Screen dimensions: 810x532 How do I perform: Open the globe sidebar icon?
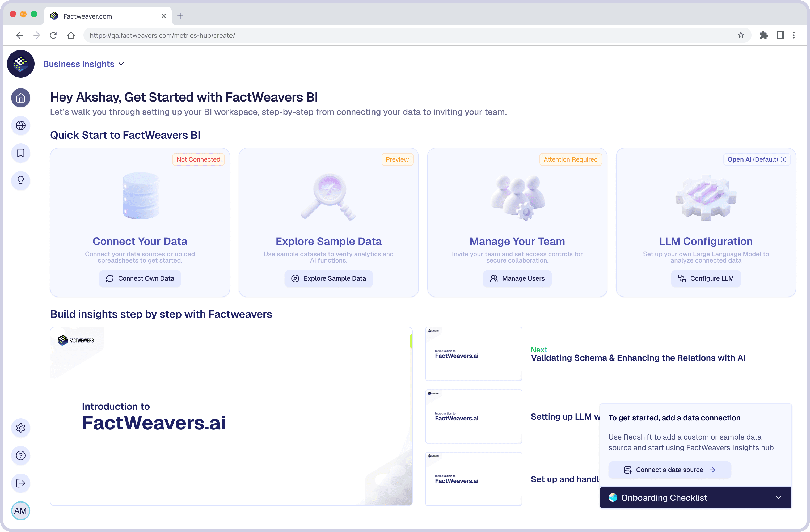[x=21, y=126]
